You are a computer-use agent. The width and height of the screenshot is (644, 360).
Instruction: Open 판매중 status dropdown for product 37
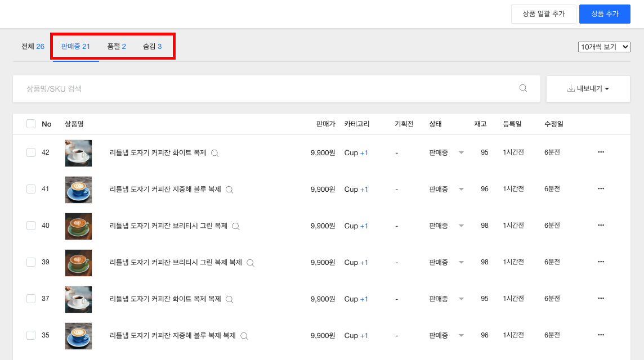[x=446, y=299]
